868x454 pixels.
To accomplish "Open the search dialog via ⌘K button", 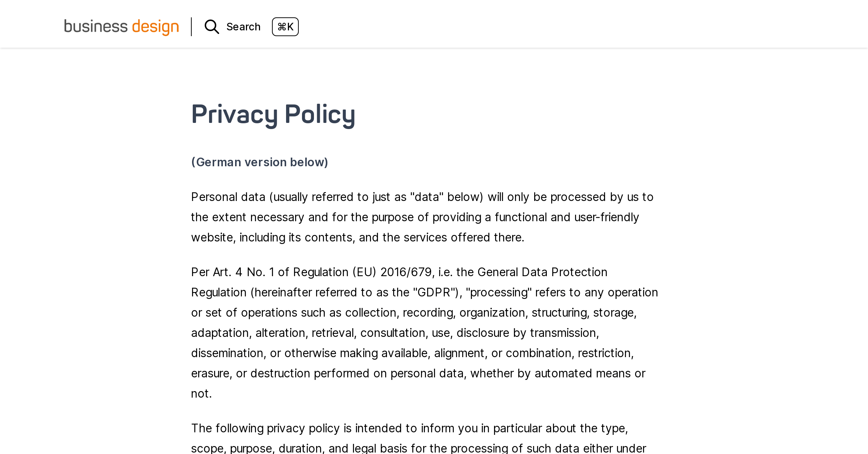I will (285, 27).
